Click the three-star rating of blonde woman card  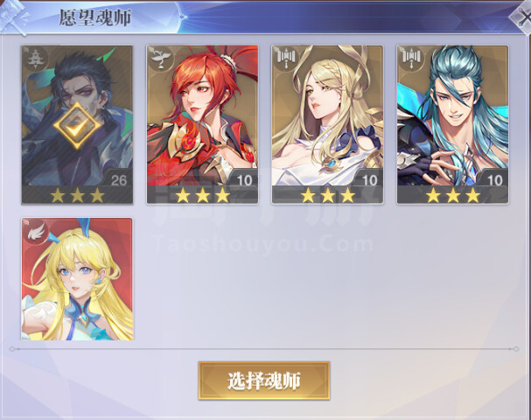[327, 195]
